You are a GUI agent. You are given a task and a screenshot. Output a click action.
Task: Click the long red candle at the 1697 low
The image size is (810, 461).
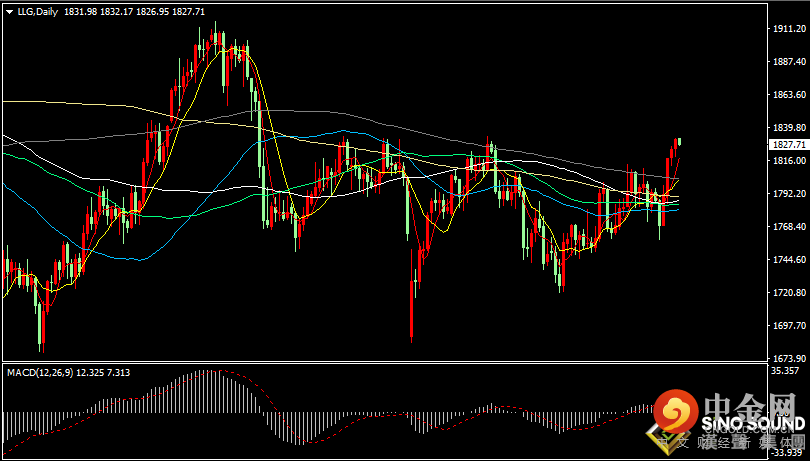click(412, 296)
